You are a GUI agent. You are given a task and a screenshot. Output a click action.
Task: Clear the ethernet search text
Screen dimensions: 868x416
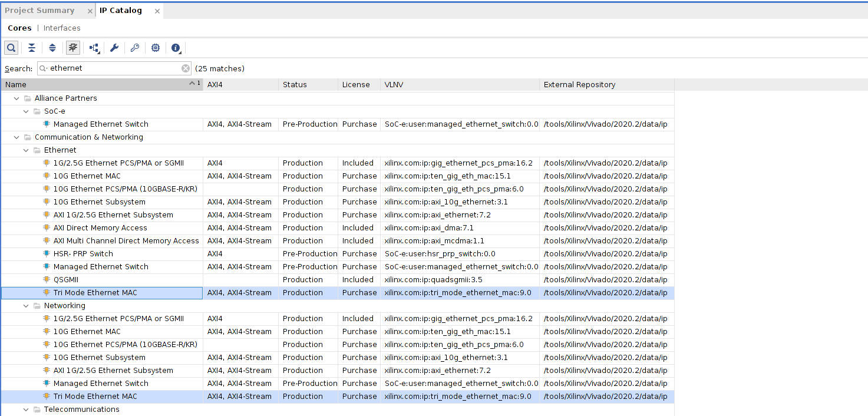(186, 68)
